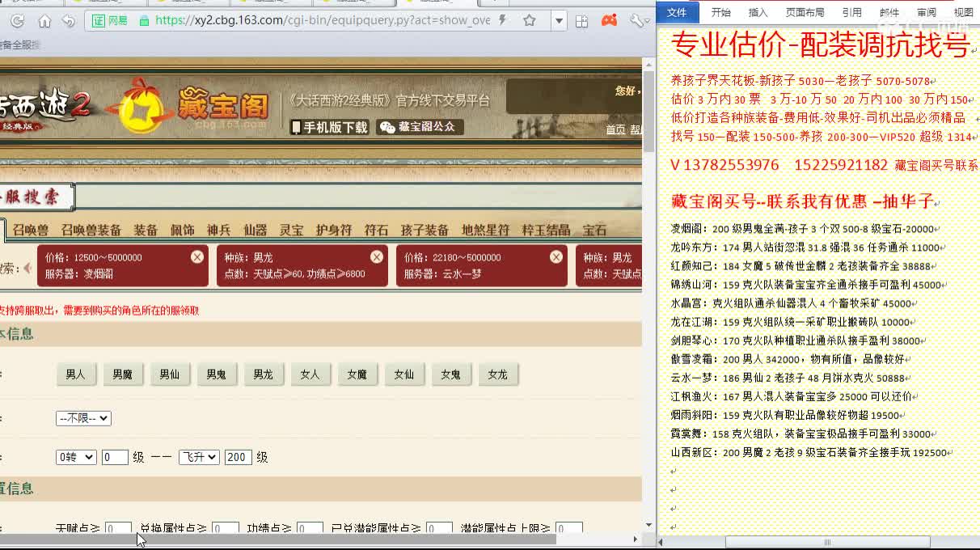Select the 女魔 race button
980x550 pixels.
pos(357,374)
